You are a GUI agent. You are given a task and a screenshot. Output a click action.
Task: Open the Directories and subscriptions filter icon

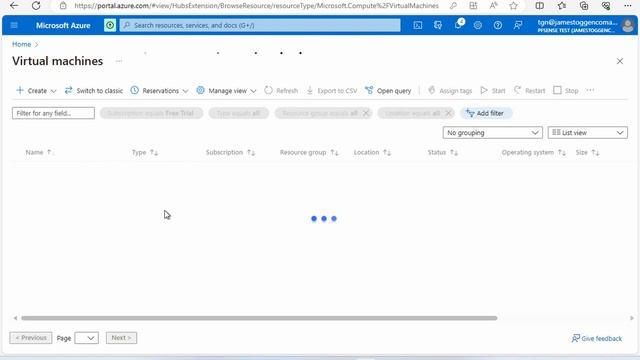click(438, 25)
